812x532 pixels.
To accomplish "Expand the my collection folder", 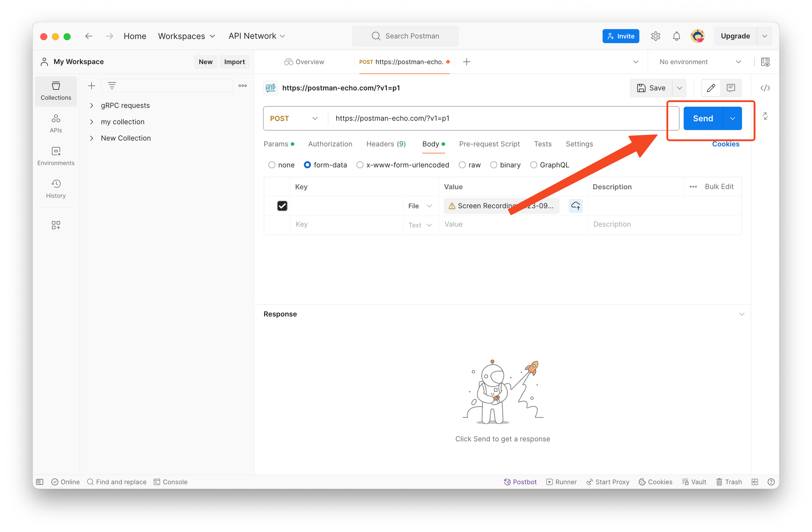I will click(92, 122).
